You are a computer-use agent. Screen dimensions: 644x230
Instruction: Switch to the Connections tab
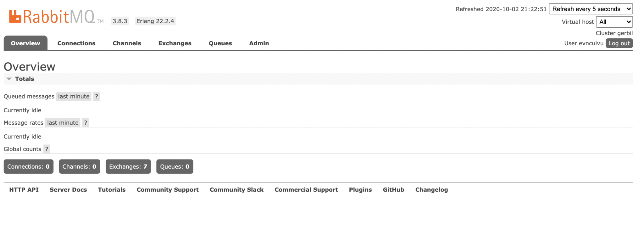tap(76, 43)
